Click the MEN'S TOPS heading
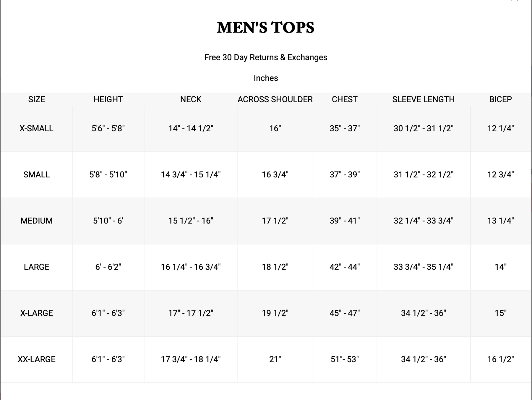Screen dimensions: 532x400 (x=265, y=27)
